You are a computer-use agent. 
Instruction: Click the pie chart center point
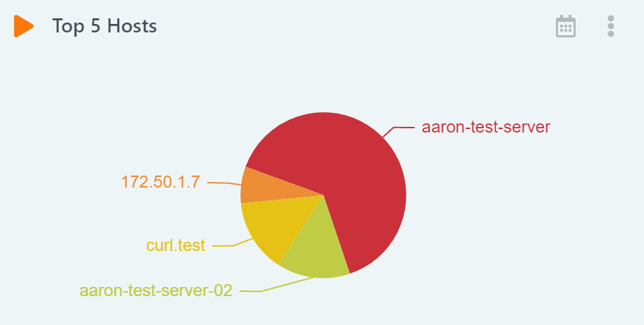point(323,195)
